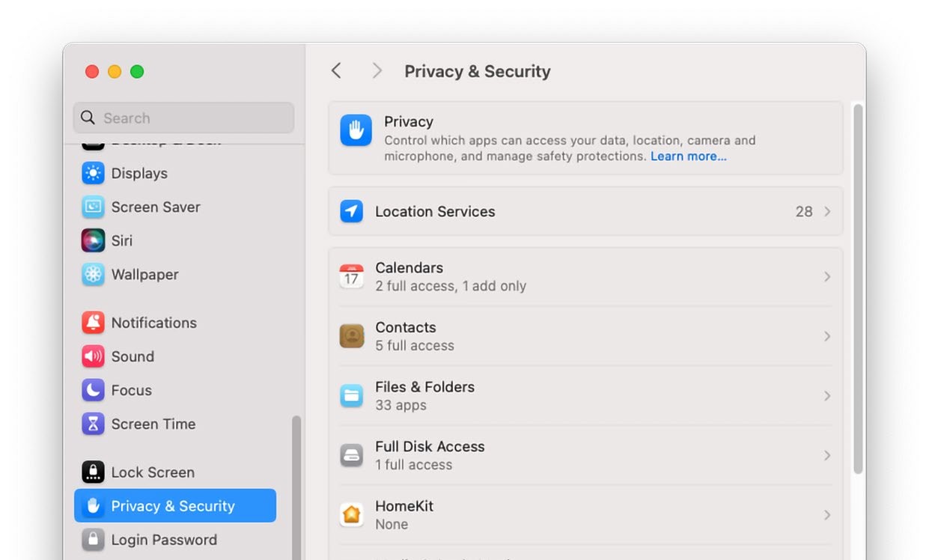Viewport: 929px width, 560px height.
Task: Click the Location Services label
Action: 435,211
